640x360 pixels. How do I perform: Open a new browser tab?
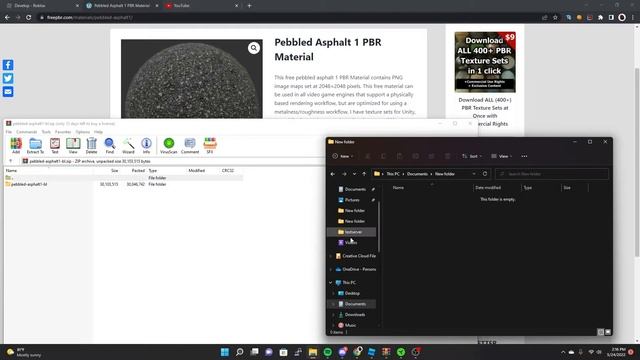click(x=249, y=6)
